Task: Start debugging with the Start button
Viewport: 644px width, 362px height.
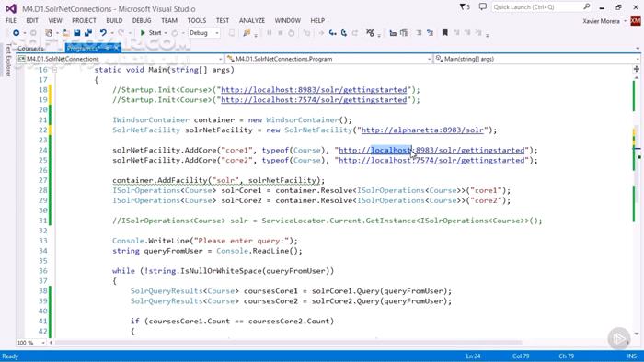Action: tap(151, 33)
